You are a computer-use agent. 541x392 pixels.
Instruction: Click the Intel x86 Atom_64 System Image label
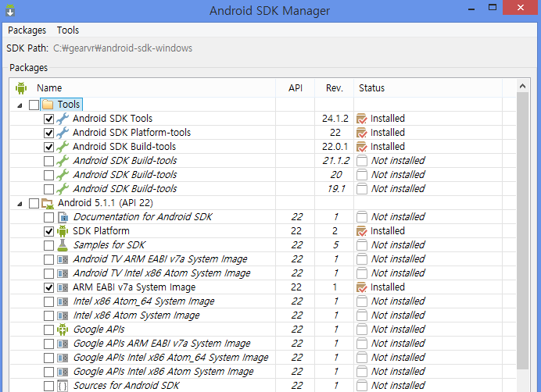pos(144,301)
